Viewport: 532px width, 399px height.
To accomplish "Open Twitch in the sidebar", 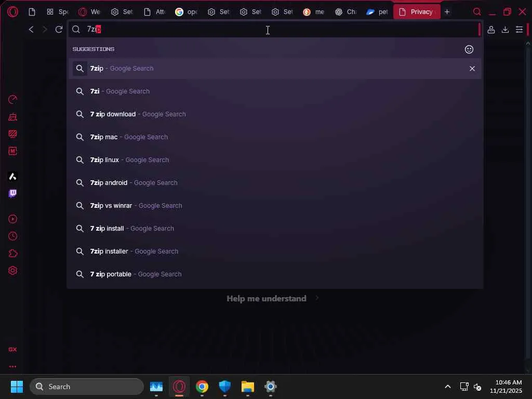I will pos(12,193).
